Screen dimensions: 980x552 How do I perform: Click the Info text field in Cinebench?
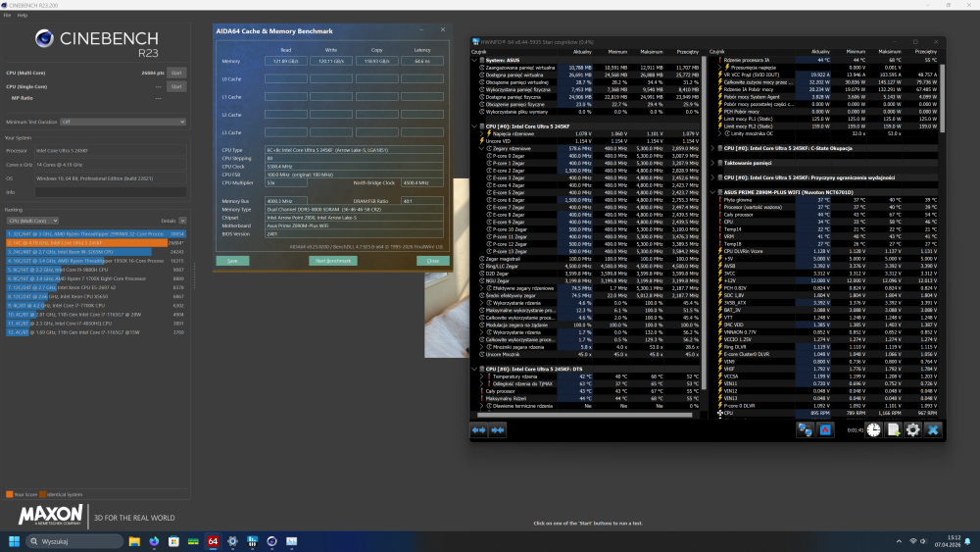110,192
